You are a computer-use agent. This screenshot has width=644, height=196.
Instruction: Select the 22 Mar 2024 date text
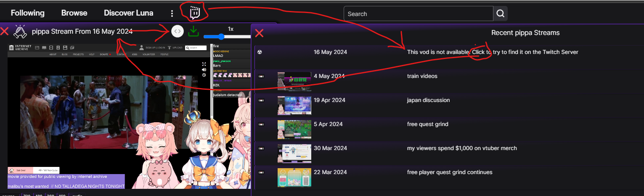click(x=330, y=172)
